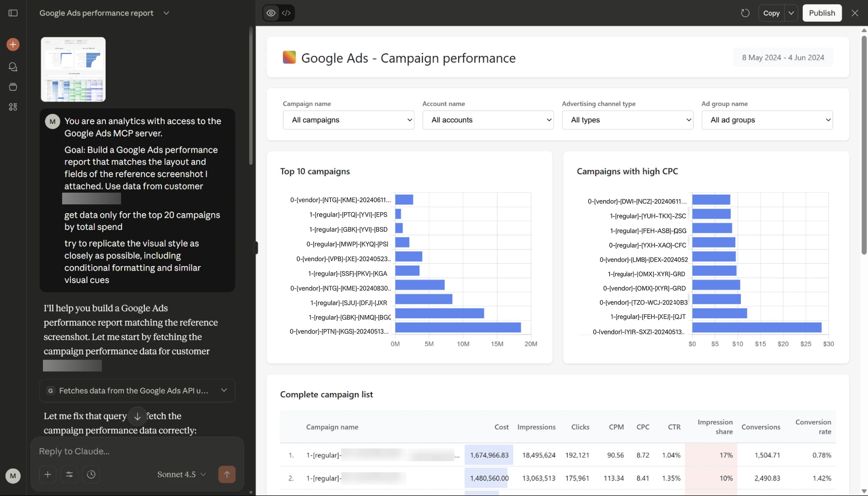This screenshot has width=868, height=496.
Task: Open the 'All campaigns' filter dropdown
Action: [348, 120]
